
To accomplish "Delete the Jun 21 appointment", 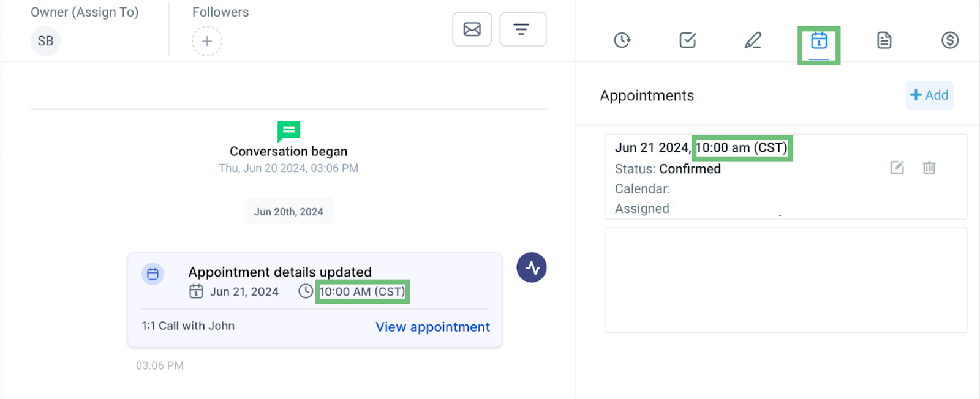I will point(929,168).
